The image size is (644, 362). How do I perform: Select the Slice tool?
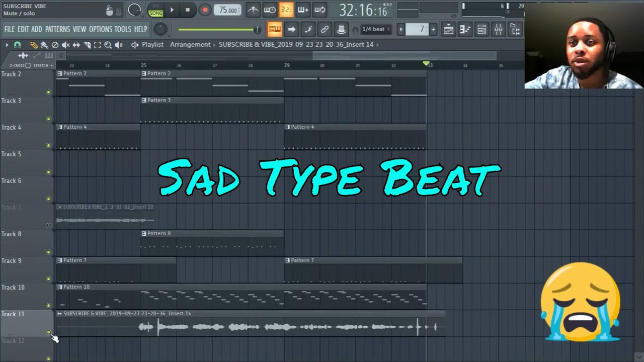pos(87,45)
